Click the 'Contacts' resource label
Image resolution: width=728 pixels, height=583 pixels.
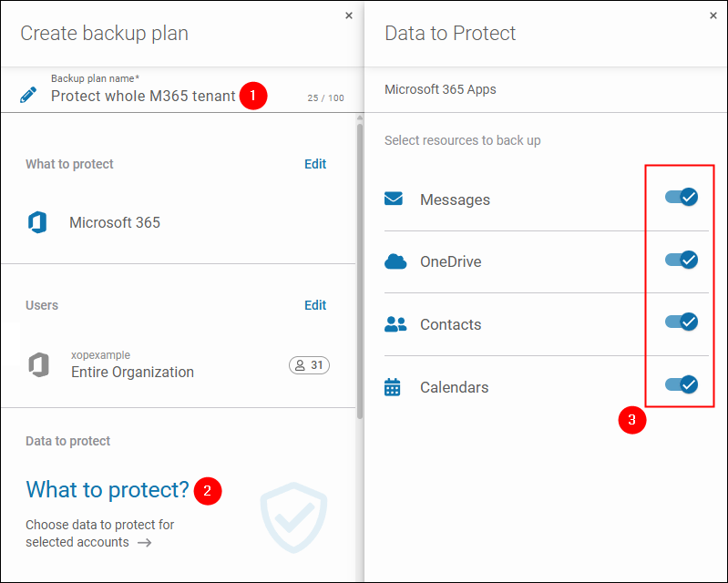click(x=450, y=324)
